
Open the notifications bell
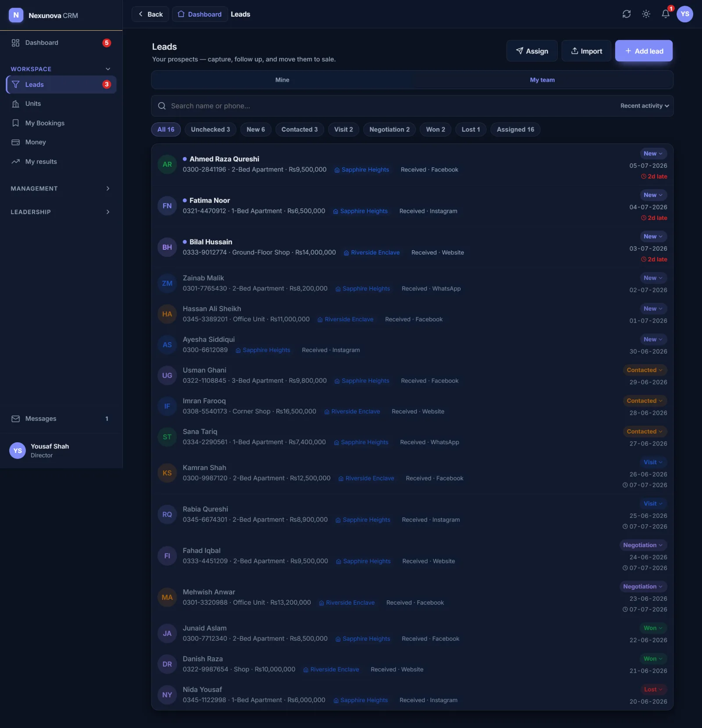[666, 14]
